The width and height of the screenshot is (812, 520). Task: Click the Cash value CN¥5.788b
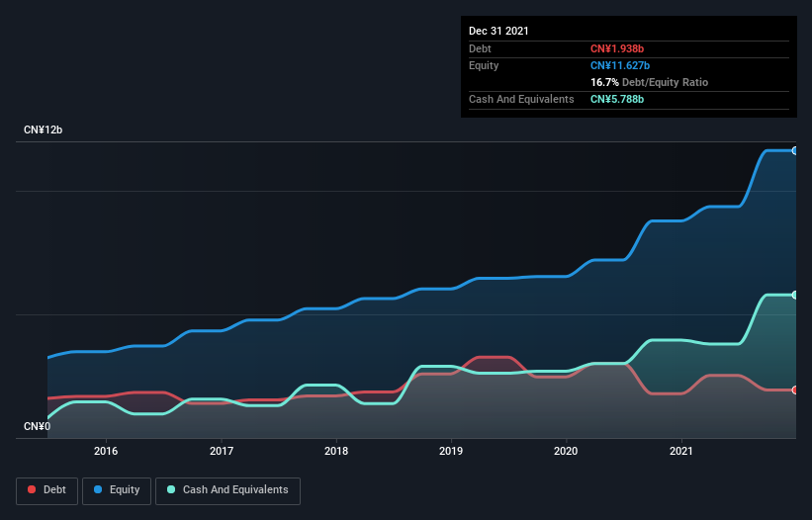617,99
